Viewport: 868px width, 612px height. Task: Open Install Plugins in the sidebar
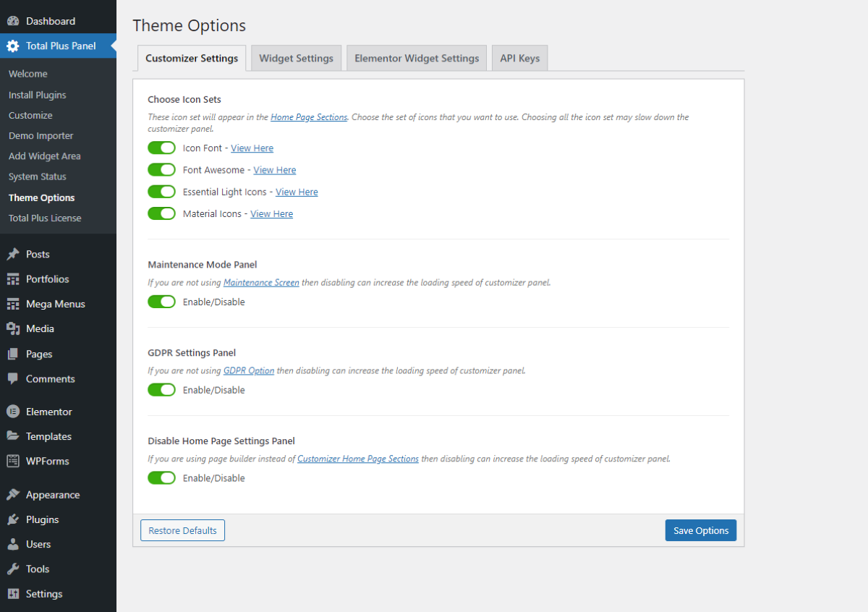(38, 95)
